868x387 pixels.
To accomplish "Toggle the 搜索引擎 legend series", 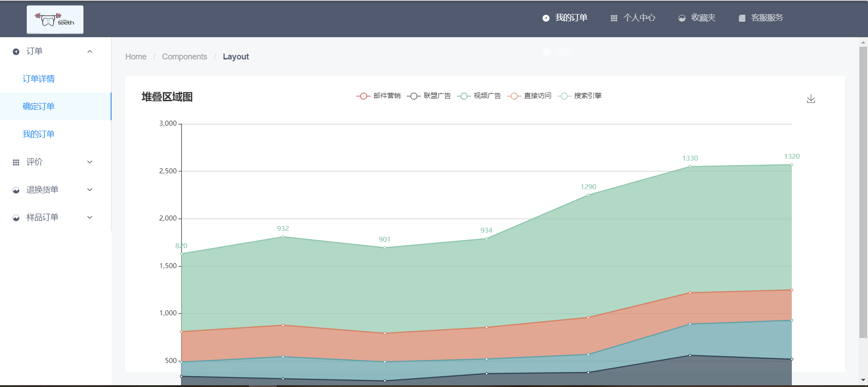I will click(580, 96).
